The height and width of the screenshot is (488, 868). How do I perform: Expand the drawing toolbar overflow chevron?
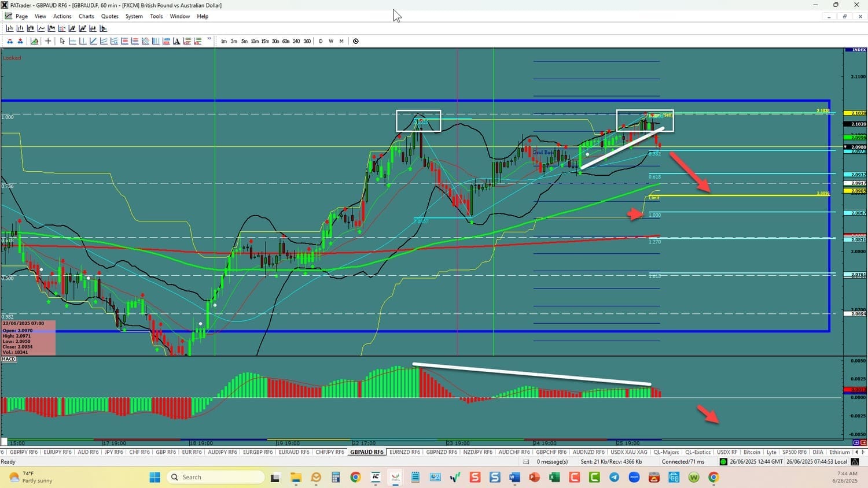209,39
